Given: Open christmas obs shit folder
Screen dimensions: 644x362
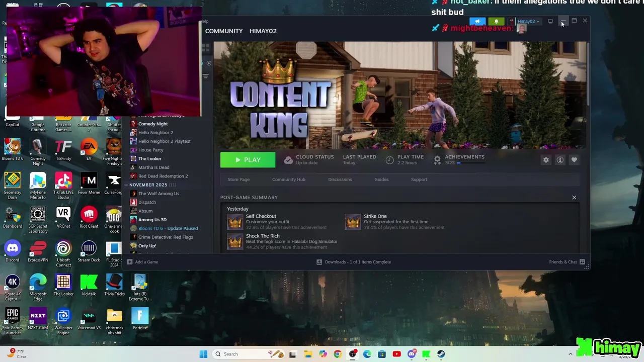Looking at the screenshot, I should (114, 321).
